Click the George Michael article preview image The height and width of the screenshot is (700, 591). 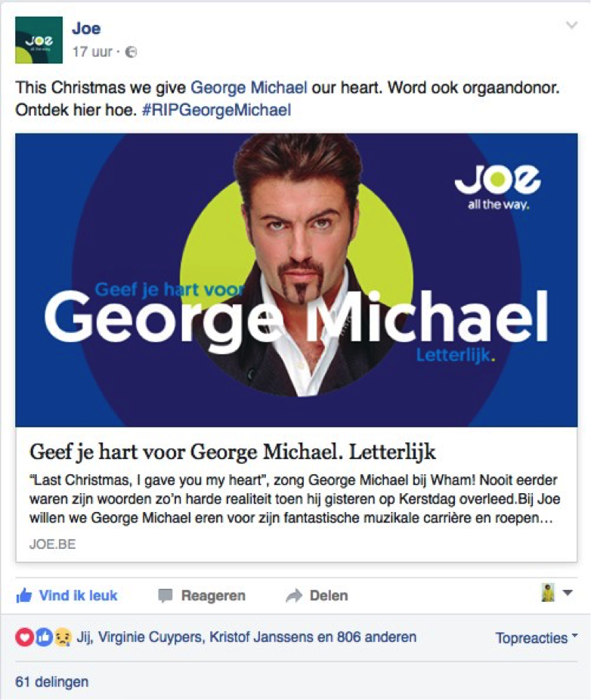point(296,279)
